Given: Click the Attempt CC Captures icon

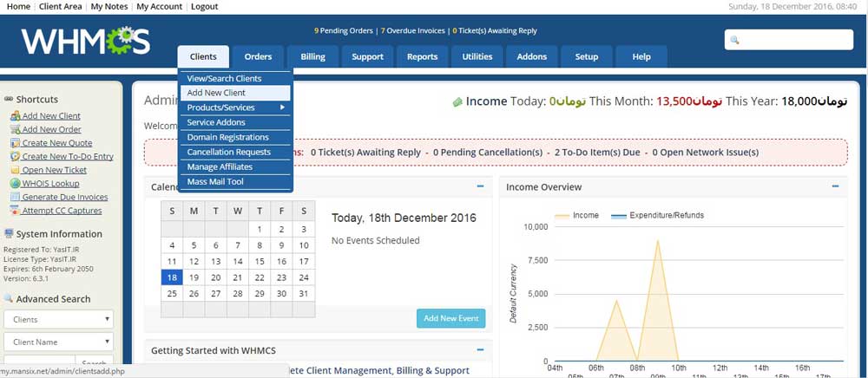Looking at the screenshot, I should point(15,211).
